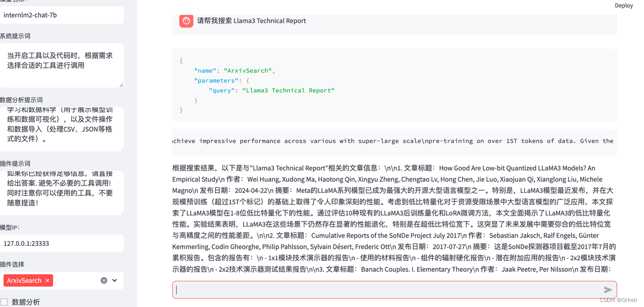Remove the ArxivSearch plugin tag
The width and height of the screenshot is (644, 307).
tap(47, 281)
